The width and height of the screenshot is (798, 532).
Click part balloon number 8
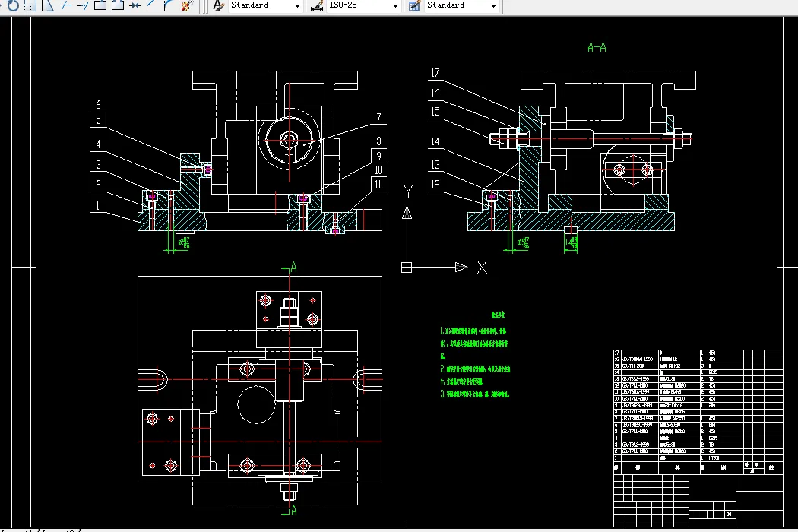click(x=378, y=141)
